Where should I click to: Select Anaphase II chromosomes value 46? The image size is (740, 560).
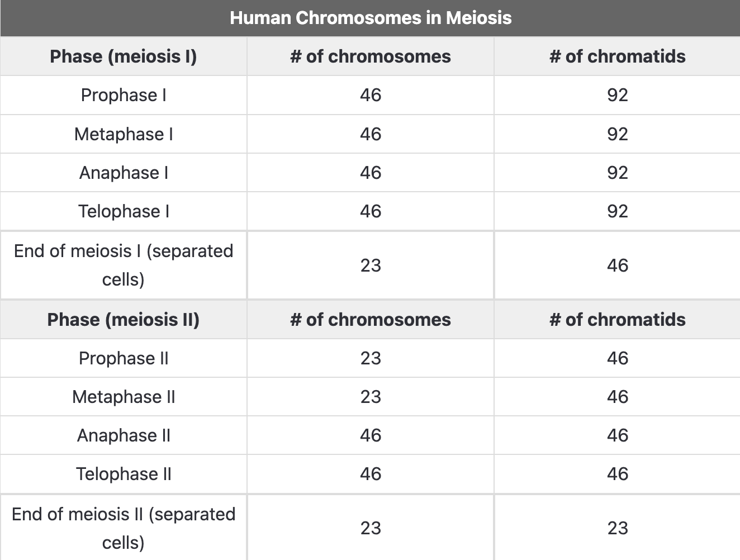[x=371, y=435]
